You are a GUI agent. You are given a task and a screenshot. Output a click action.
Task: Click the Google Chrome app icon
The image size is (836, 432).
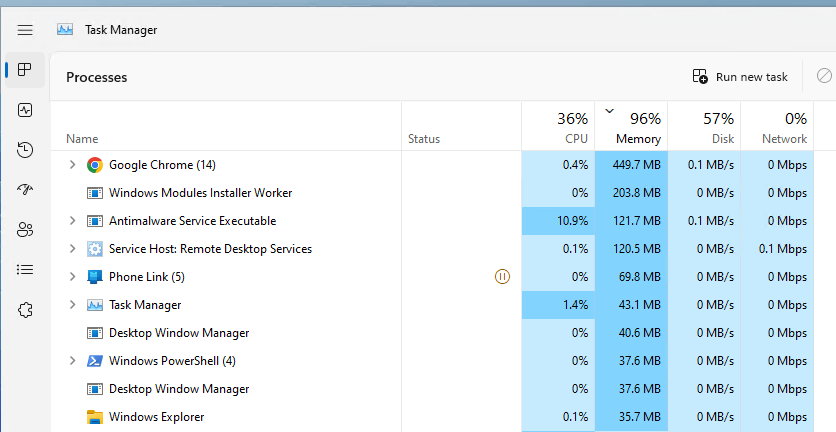[x=95, y=165]
